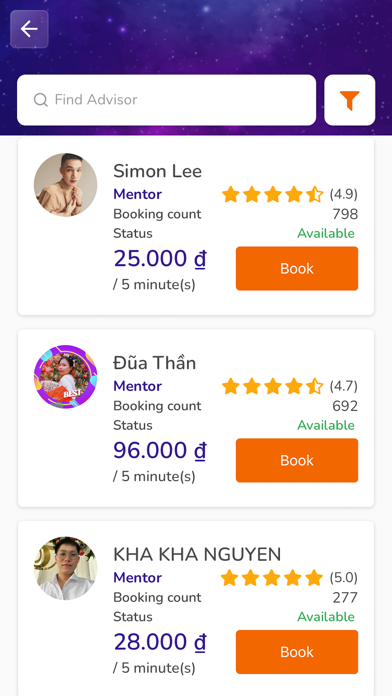Tap the 96.000 đ price label
Viewport: 392px width, 696px height.
click(160, 450)
